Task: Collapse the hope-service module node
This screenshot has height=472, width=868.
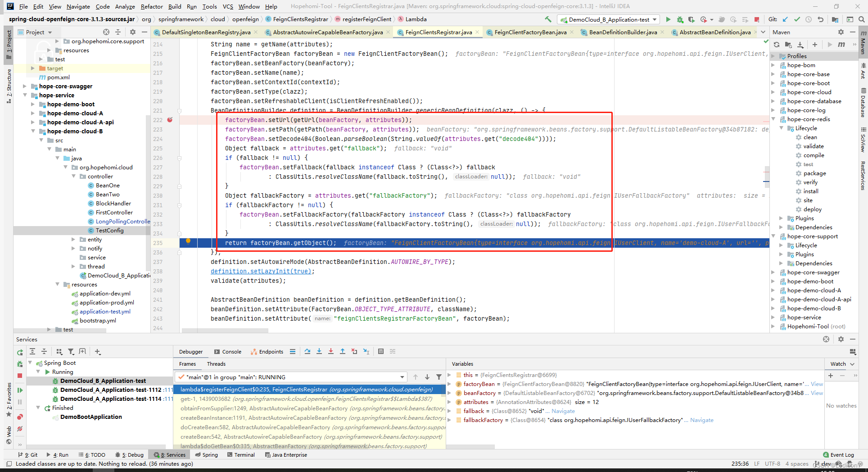Action: tap(25, 95)
